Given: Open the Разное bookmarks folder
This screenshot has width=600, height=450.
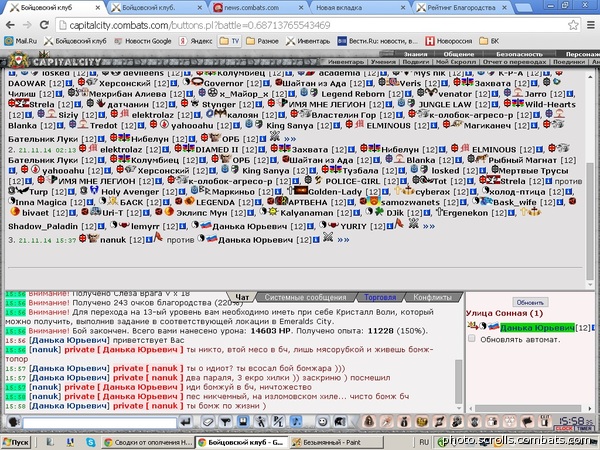Looking at the screenshot, I should coord(262,41).
